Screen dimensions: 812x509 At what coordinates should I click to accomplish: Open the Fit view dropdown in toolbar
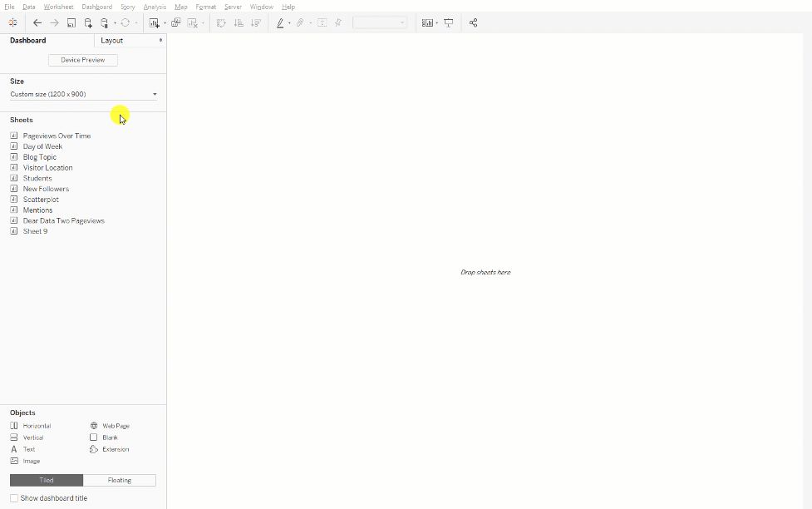(x=380, y=22)
